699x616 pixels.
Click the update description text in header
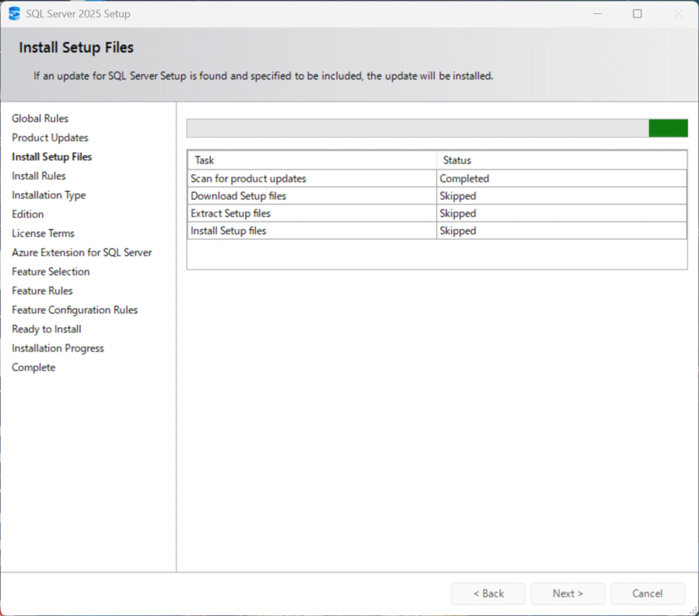click(x=263, y=76)
